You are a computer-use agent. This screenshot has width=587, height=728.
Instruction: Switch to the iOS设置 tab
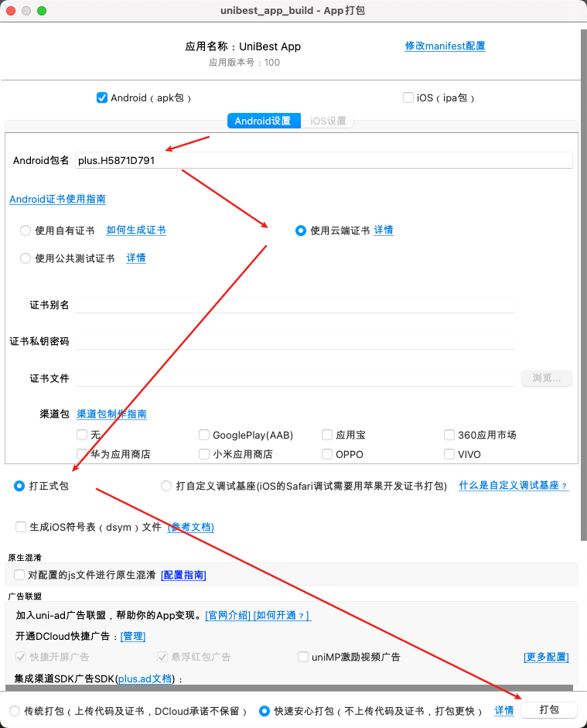tap(328, 121)
